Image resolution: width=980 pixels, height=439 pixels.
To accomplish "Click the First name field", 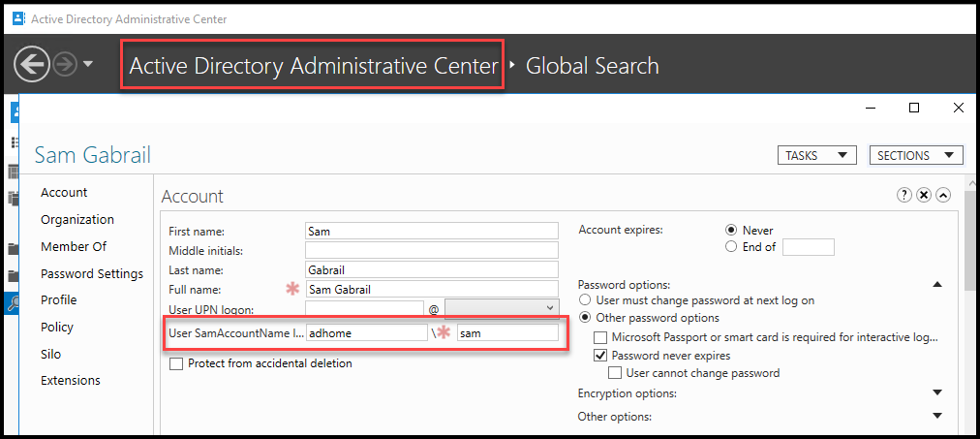I will coord(432,231).
